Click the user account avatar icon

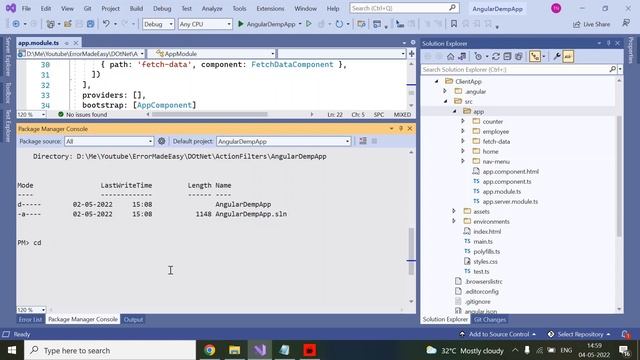[x=556, y=8]
